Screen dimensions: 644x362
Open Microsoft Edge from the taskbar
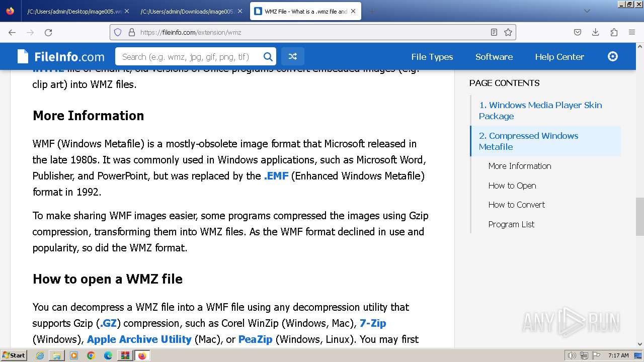108,355
